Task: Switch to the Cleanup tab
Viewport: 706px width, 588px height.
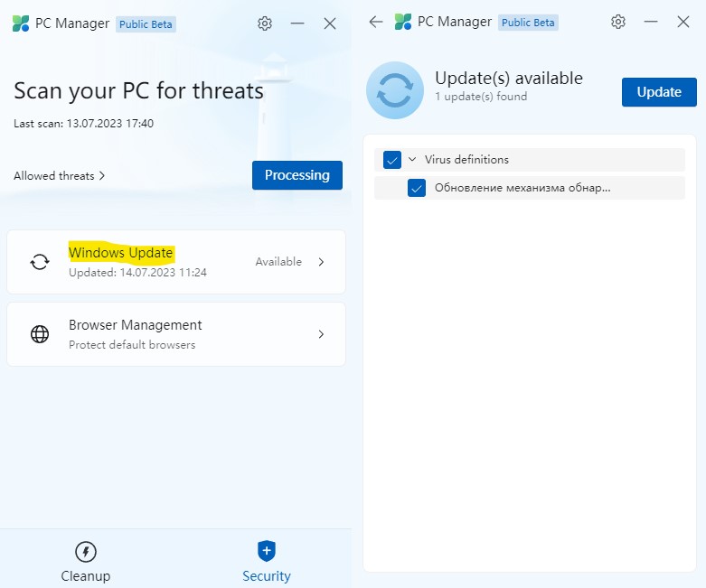Action: click(86, 562)
